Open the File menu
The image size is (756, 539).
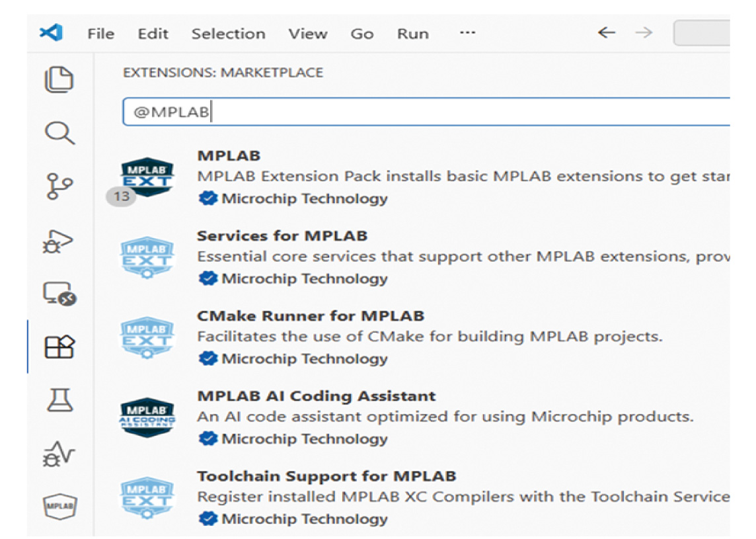pyautogui.click(x=100, y=34)
